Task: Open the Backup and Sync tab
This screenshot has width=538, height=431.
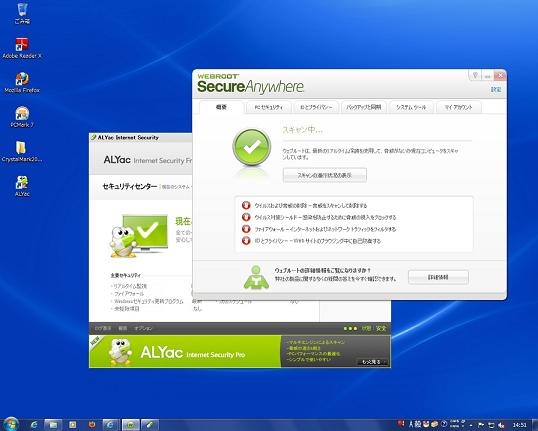Action: [364, 107]
